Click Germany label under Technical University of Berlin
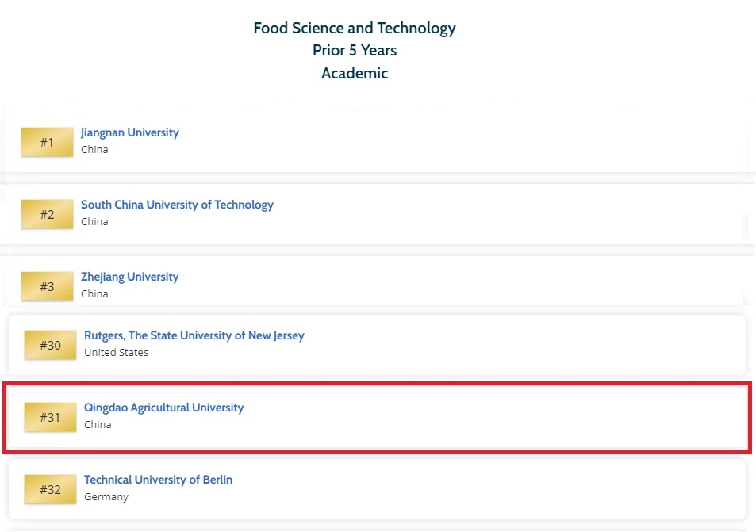 click(x=106, y=496)
